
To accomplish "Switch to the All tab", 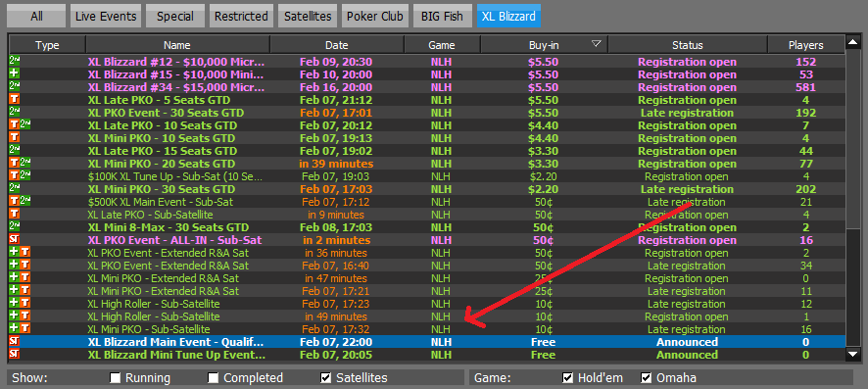I will (x=36, y=16).
